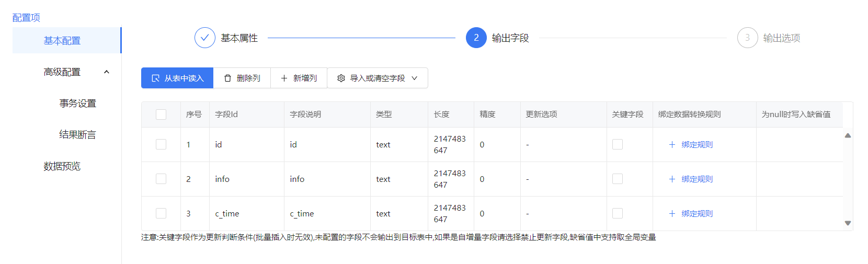Click the 配置项 heading text
The image size is (868, 264).
tap(26, 17)
